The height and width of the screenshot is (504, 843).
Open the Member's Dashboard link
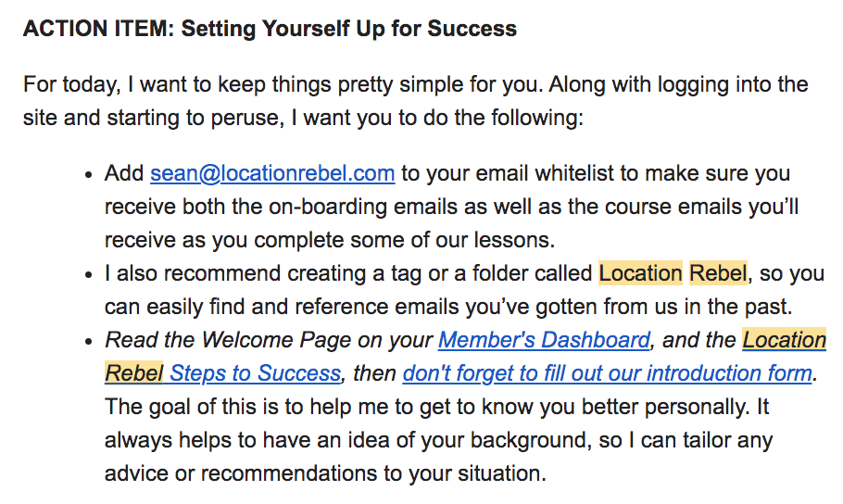[544, 340]
